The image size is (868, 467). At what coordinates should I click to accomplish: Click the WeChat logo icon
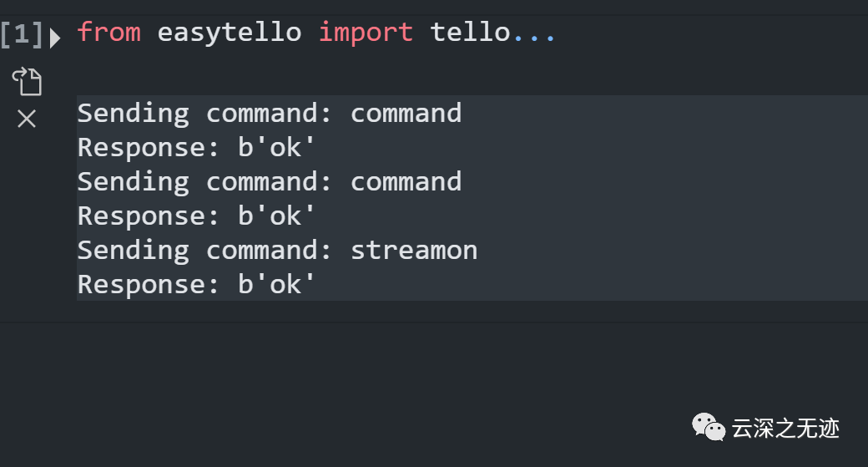tap(708, 428)
